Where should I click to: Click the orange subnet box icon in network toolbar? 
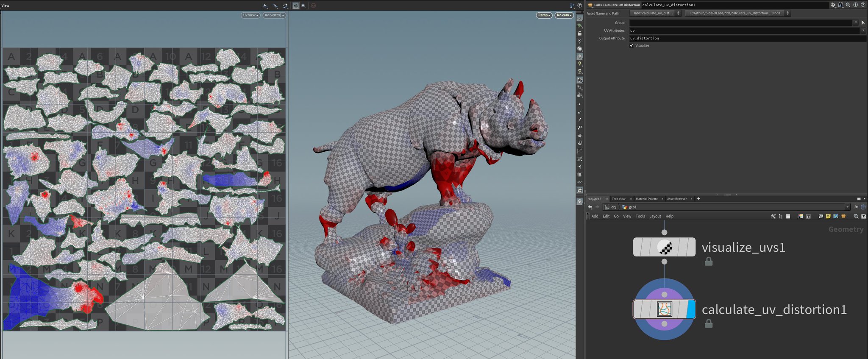pyautogui.click(x=843, y=216)
